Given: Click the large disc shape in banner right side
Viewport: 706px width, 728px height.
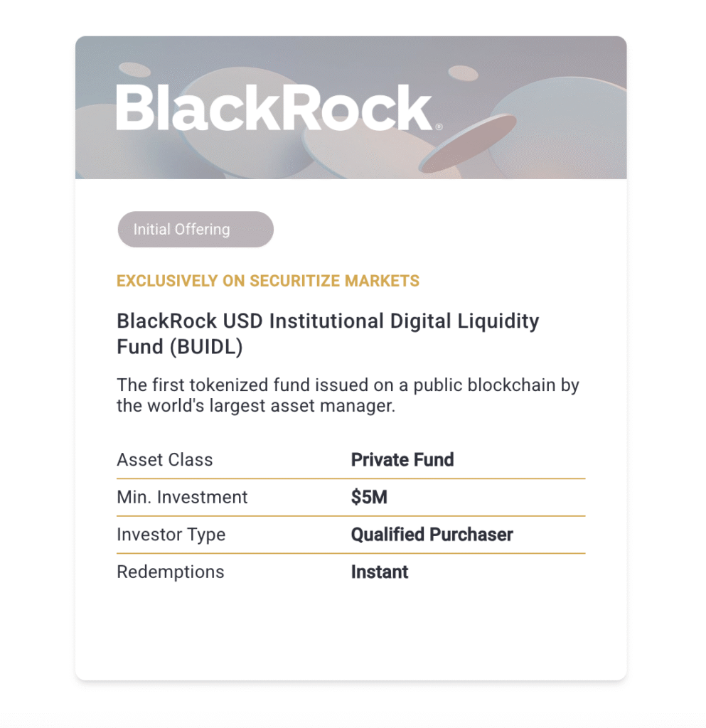Looking at the screenshot, I should 569,121.
